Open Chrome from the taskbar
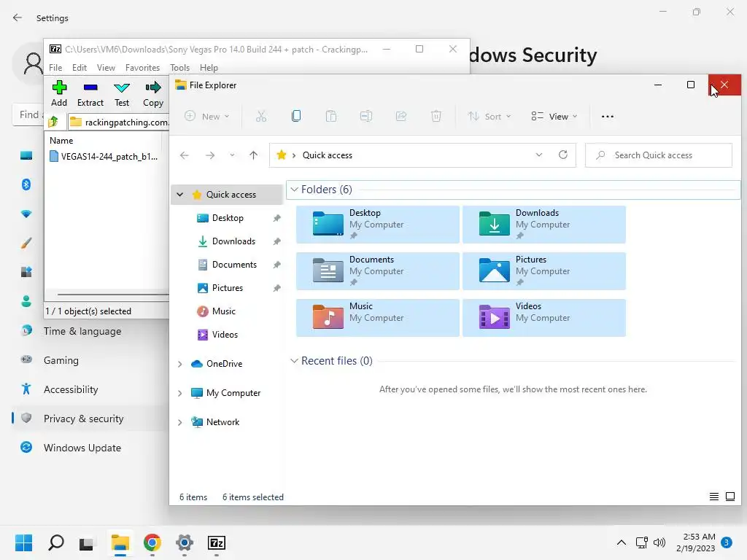Viewport: 747px width, 560px height. point(152,542)
